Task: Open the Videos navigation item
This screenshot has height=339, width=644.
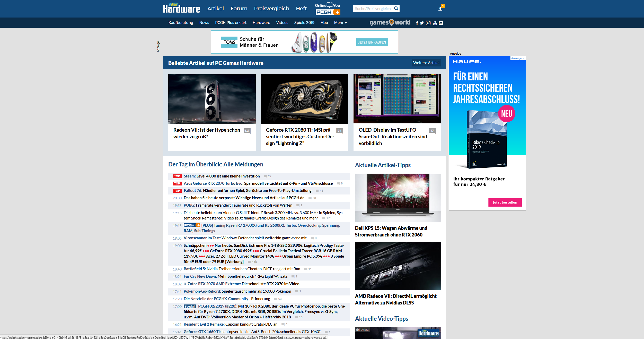Action: (282, 23)
